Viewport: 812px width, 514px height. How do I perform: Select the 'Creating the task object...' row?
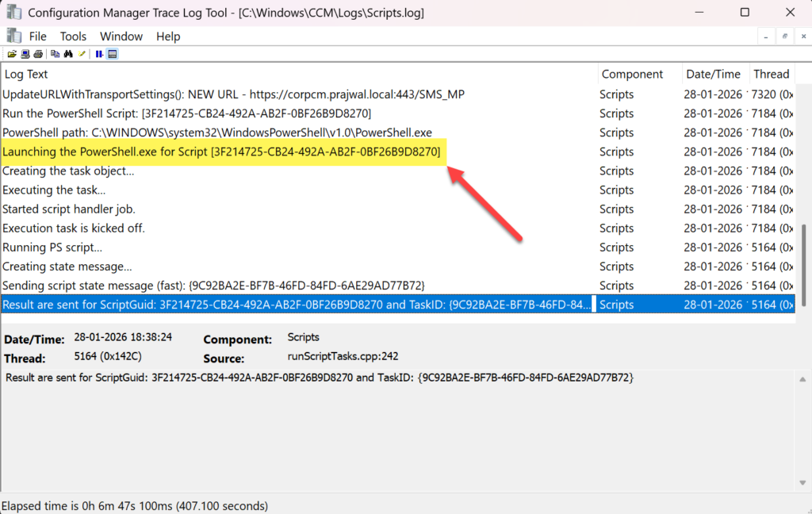398,171
